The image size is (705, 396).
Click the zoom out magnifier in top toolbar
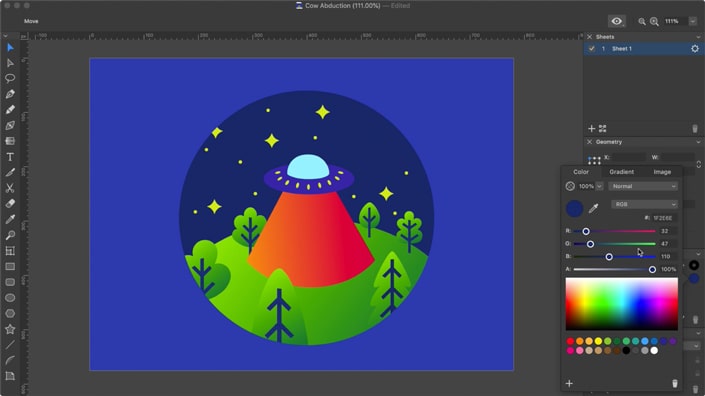(642, 21)
